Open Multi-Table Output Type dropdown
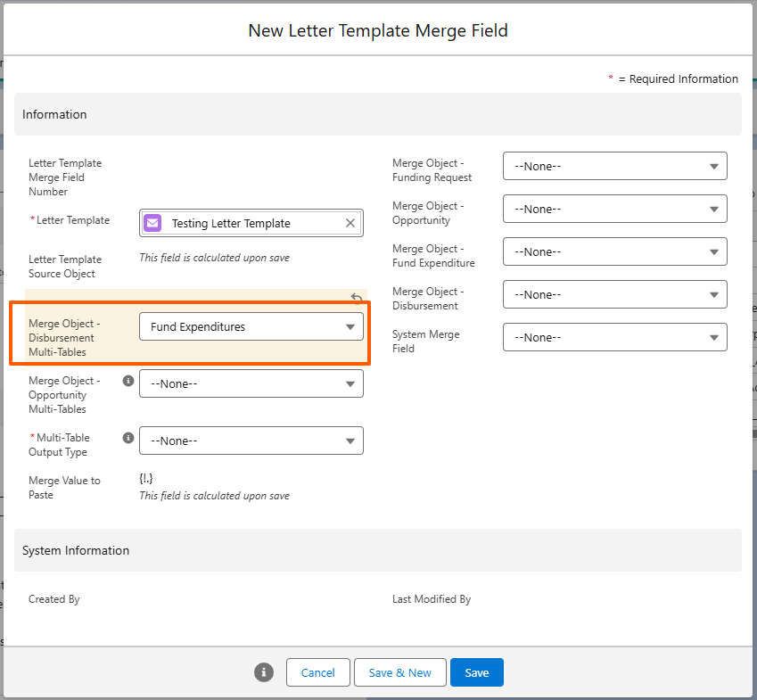Screen dimensions: 757x700 click(x=251, y=441)
